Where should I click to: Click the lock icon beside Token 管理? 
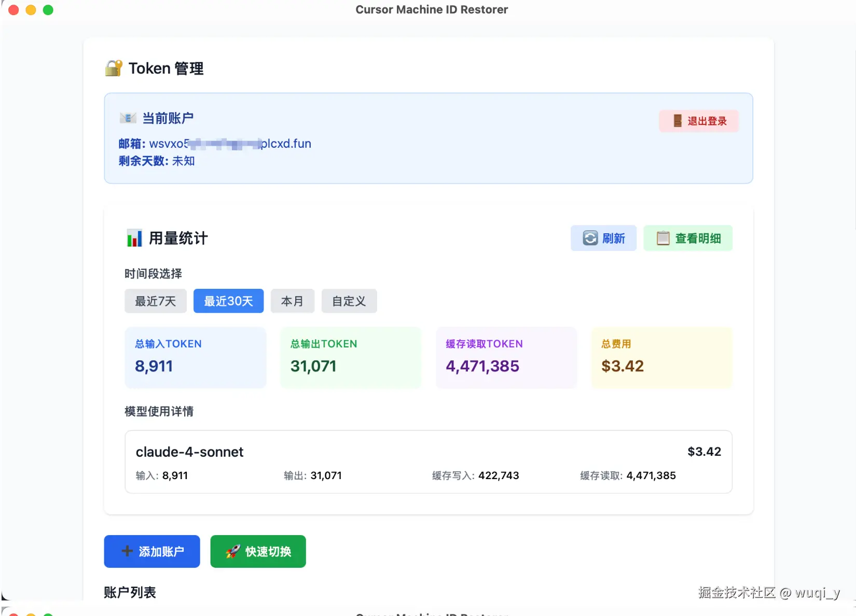click(114, 68)
